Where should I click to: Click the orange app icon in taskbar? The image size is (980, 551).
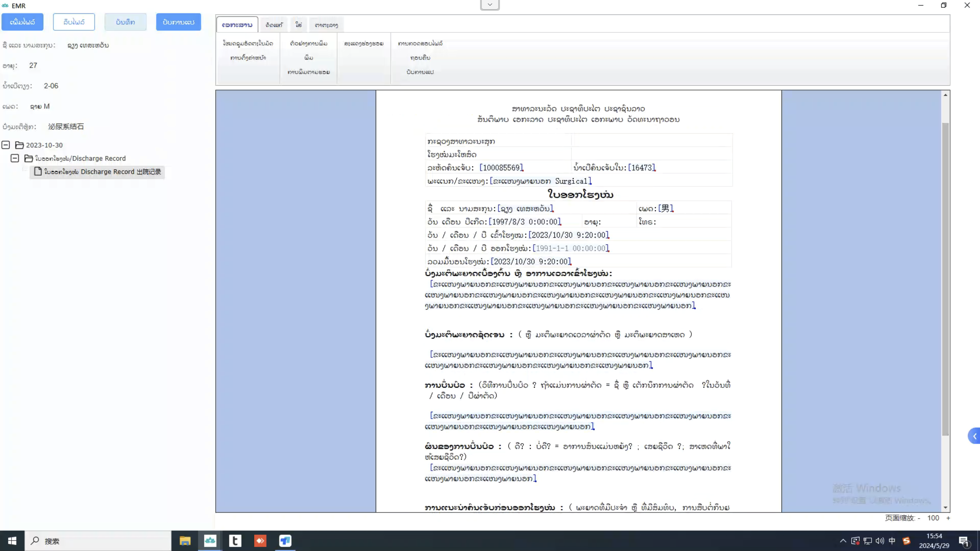click(x=260, y=541)
